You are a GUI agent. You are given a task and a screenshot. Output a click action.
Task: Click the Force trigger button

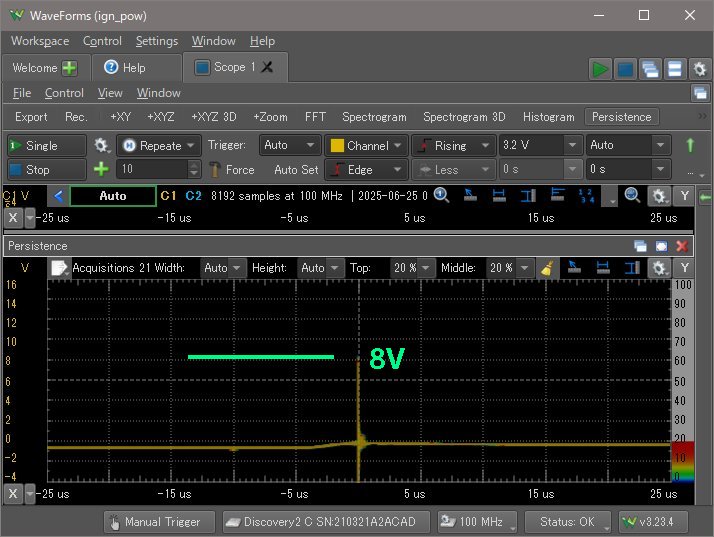tap(231, 170)
